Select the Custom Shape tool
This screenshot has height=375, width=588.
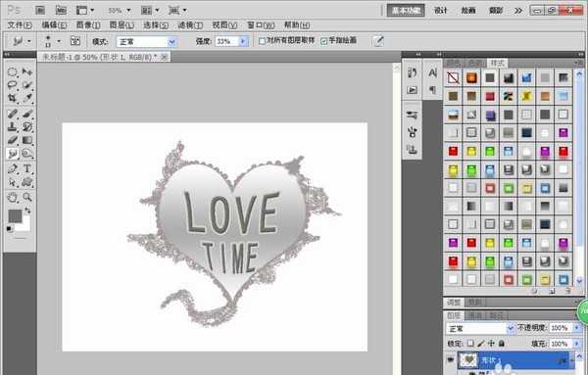pyautogui.click(x=27, y=182)
